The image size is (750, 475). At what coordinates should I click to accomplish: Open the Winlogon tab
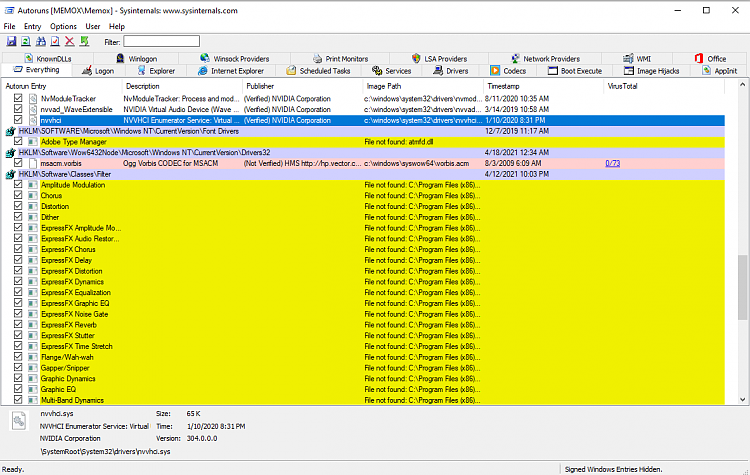click(x=137, y=58)
